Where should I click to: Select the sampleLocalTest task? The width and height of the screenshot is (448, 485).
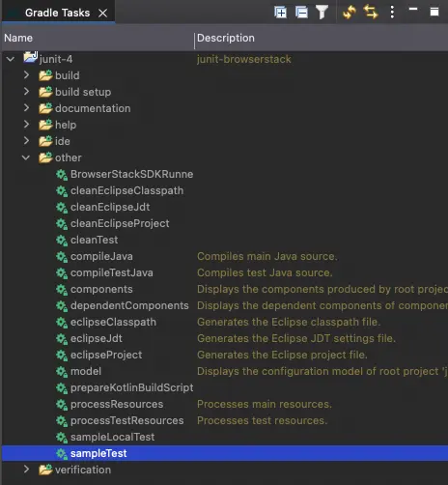click(112, 437)
